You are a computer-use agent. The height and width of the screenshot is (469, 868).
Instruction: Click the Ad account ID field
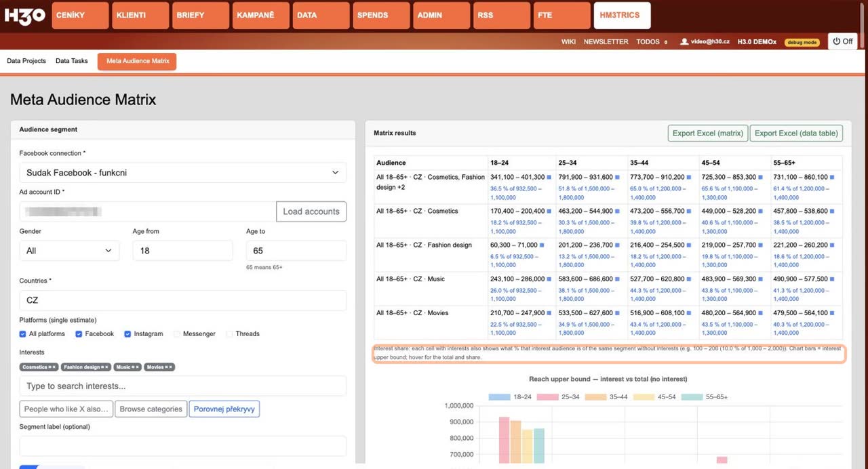(x=148, y=211)
